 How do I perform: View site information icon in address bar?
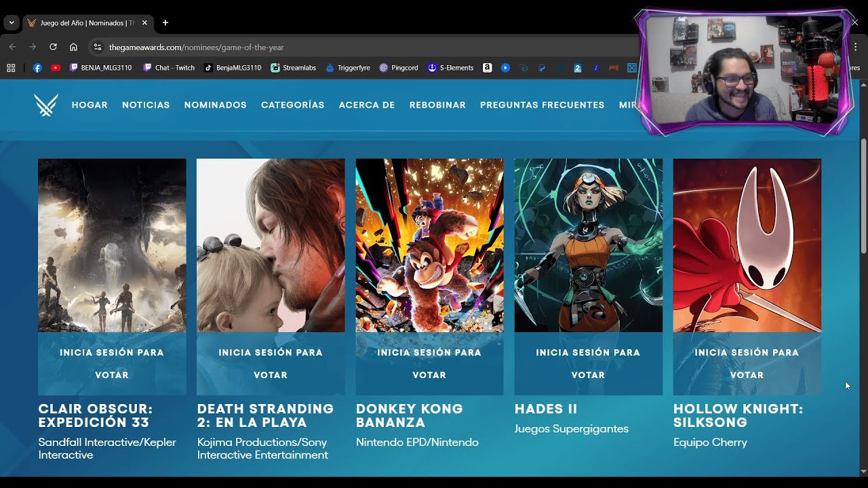point(98,47)
